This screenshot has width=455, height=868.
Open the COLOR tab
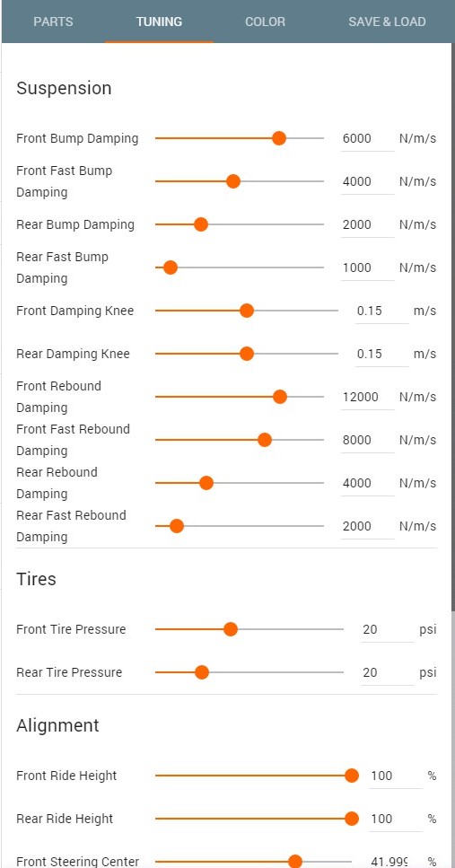pos(265,22)
